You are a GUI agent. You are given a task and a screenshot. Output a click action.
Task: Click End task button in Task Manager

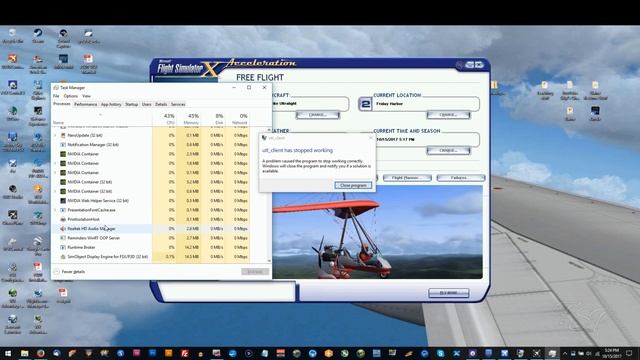pyautogui.click(x=255, y=271)
